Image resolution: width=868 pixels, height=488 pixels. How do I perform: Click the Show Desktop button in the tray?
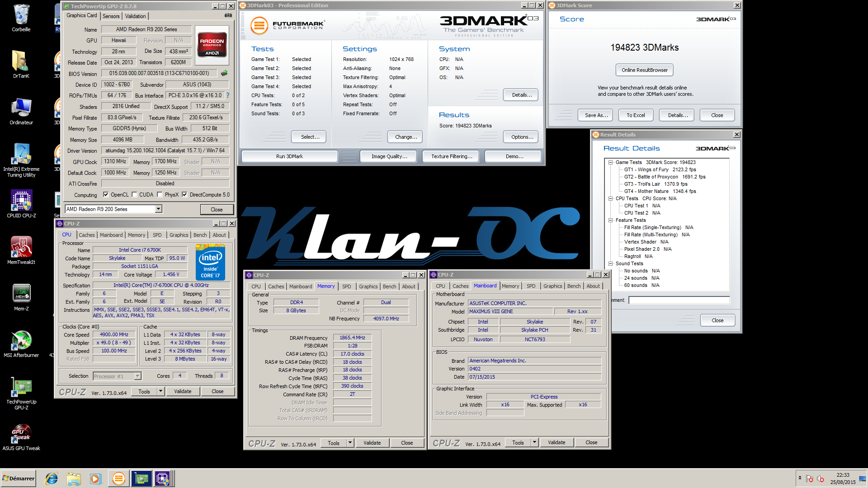[863, 479]
